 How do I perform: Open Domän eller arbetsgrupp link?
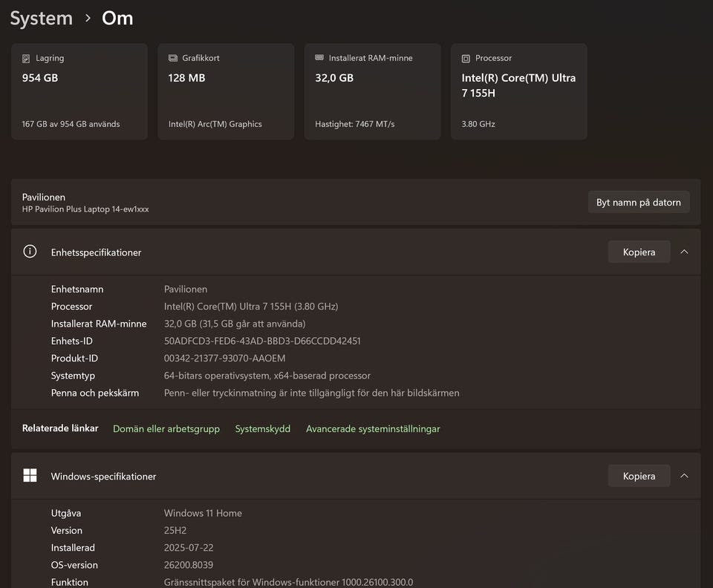tap(166, 429)
